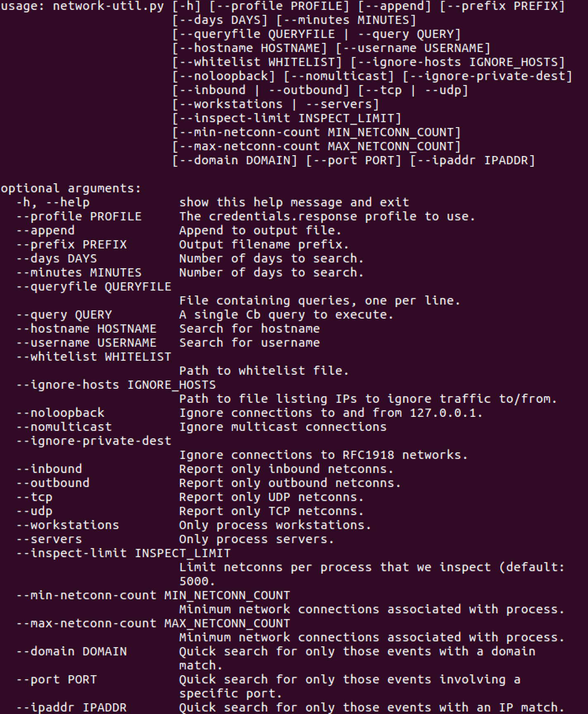The image size is (588, 714).
Task: Click 'Append to output file.' description
Action: point(260,230)
